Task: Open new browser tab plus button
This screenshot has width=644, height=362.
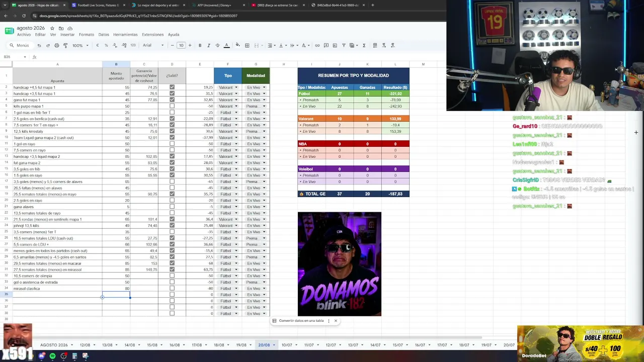Action: 372,5
